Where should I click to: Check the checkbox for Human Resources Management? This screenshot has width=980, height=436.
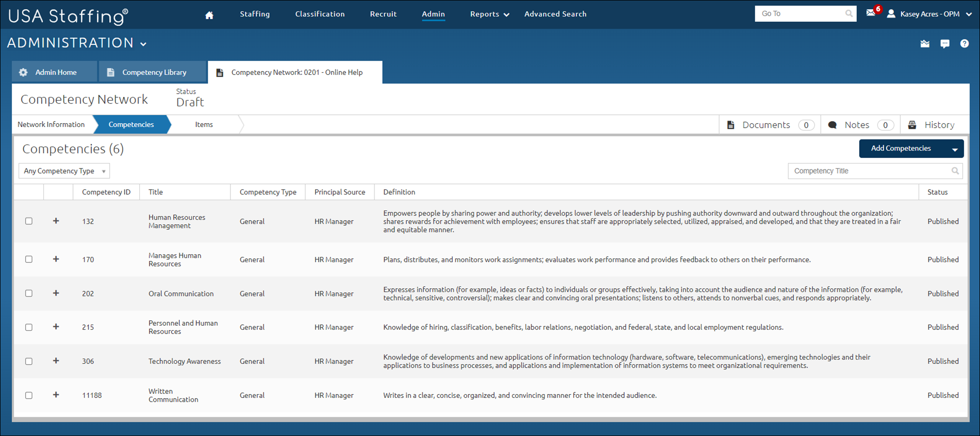(29, 221)
